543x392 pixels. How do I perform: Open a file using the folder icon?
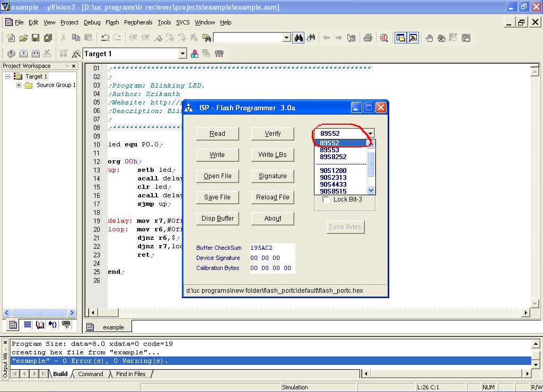(x=23, y=38)
